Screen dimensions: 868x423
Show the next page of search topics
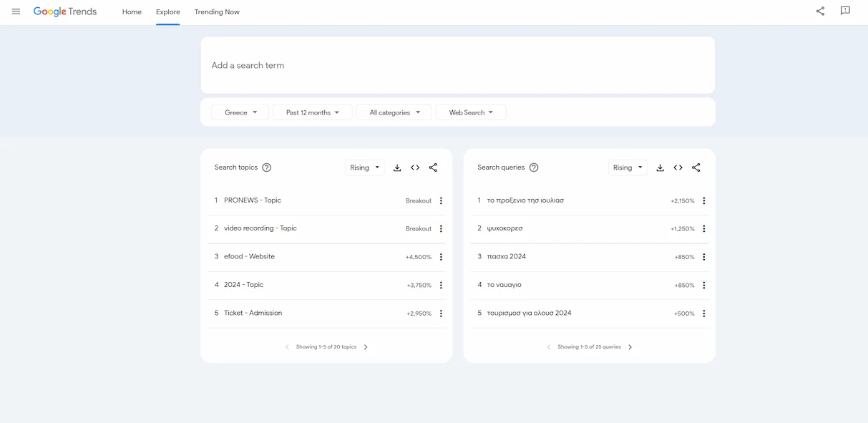click(x=365, y=346)
